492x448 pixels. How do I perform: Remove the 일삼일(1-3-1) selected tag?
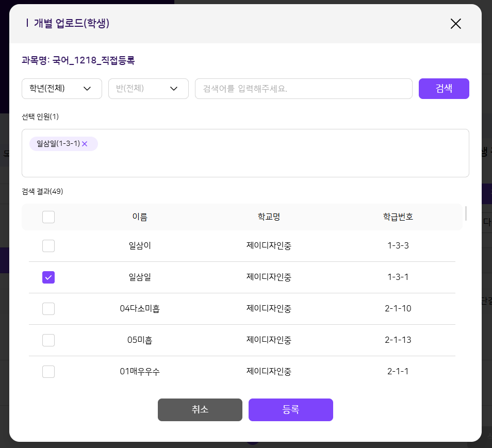85,144
